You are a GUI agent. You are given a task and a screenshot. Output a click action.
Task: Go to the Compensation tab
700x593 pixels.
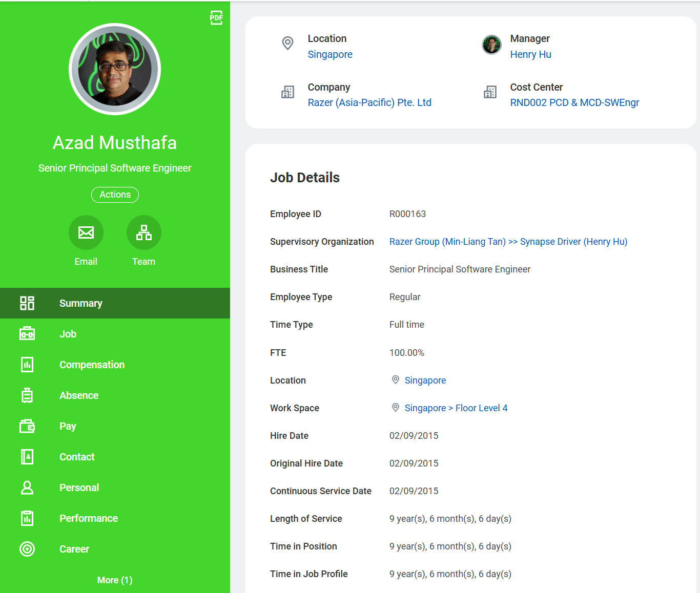[x=115, y=365]
